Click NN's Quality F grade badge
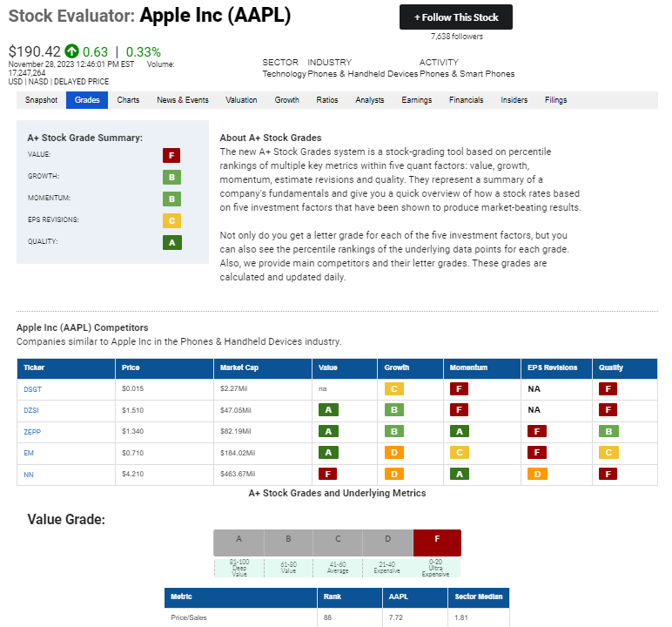This screenshot has width=672, height=627. [x=608, y=474]
